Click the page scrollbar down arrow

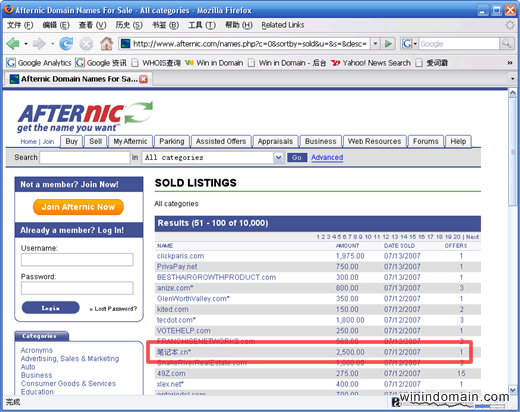pyautogui.click(x=512, y=389)
